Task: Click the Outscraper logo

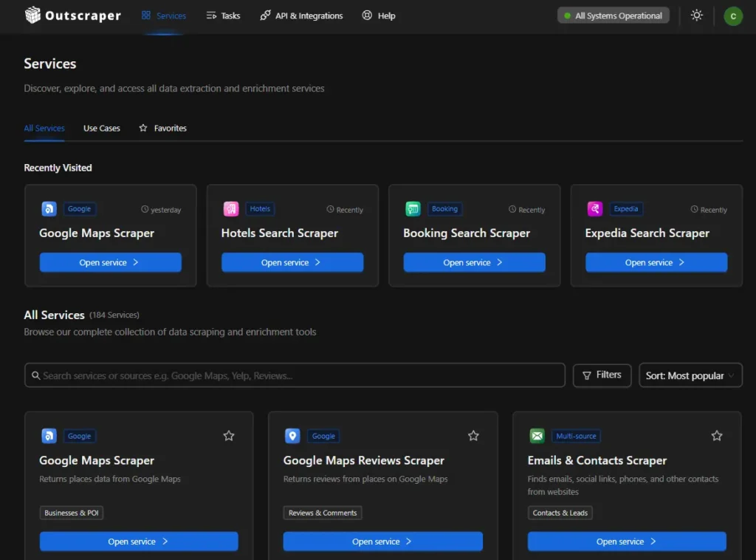Action: tap(72, 15)
